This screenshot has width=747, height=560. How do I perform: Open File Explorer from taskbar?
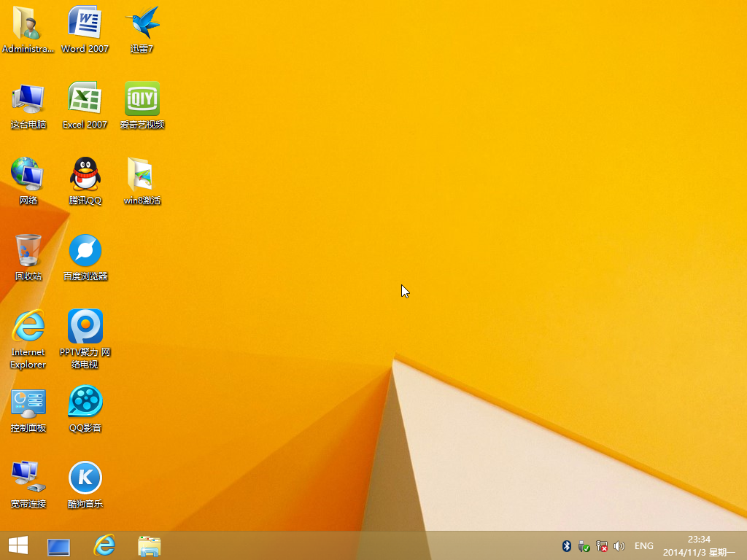click(x=149, y=546)
